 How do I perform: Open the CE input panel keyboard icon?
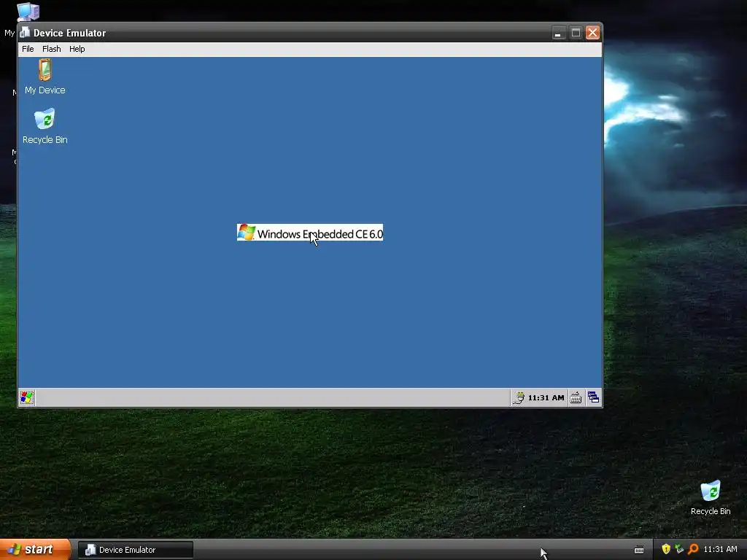576,397
